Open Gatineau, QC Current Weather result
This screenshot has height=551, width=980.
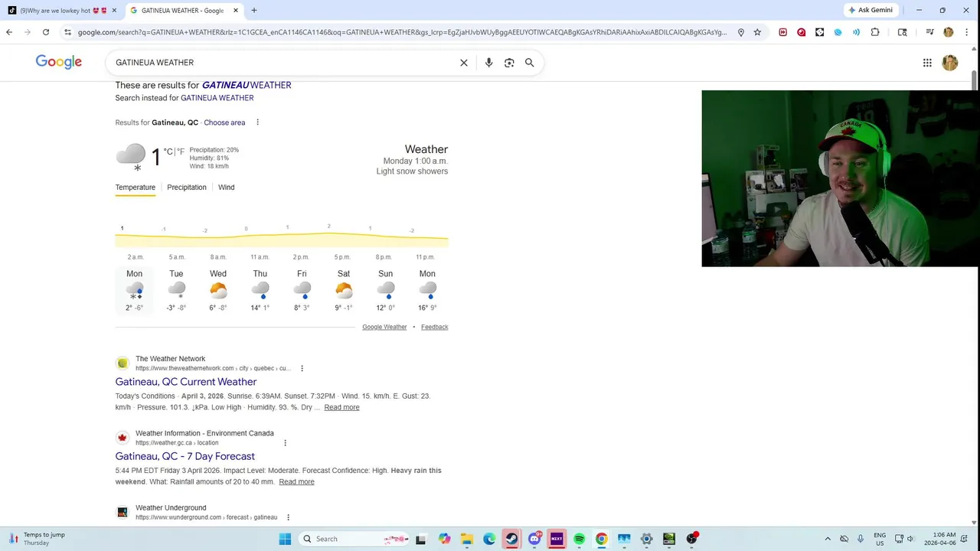186,382
